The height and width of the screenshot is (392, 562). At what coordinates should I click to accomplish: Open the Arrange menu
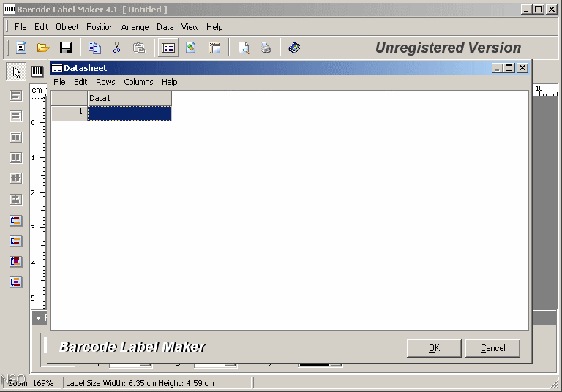pyautogui.click(x=135, y=27)
